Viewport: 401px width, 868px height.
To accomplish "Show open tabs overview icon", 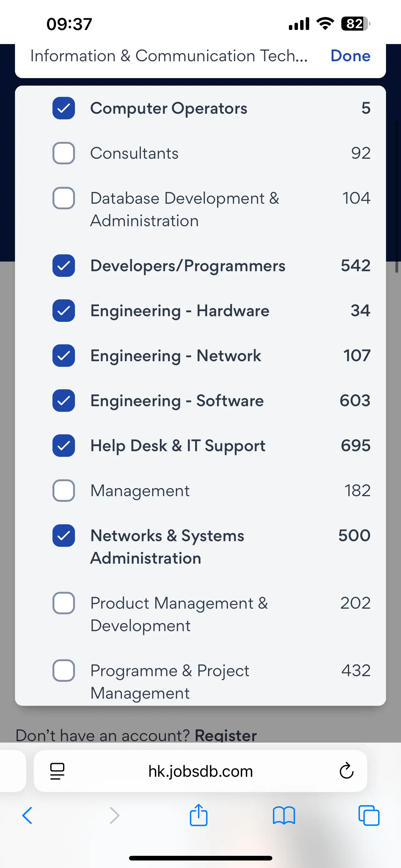I will click(x=369, y=816).
